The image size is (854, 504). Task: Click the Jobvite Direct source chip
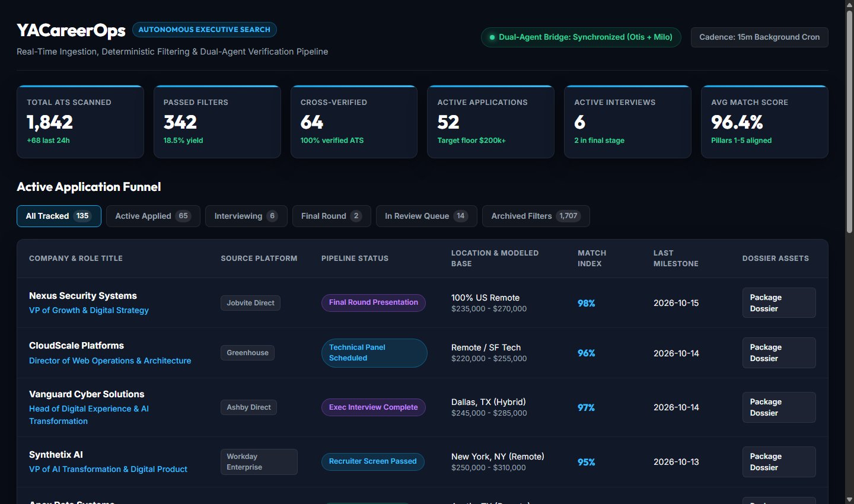point(250,303)
